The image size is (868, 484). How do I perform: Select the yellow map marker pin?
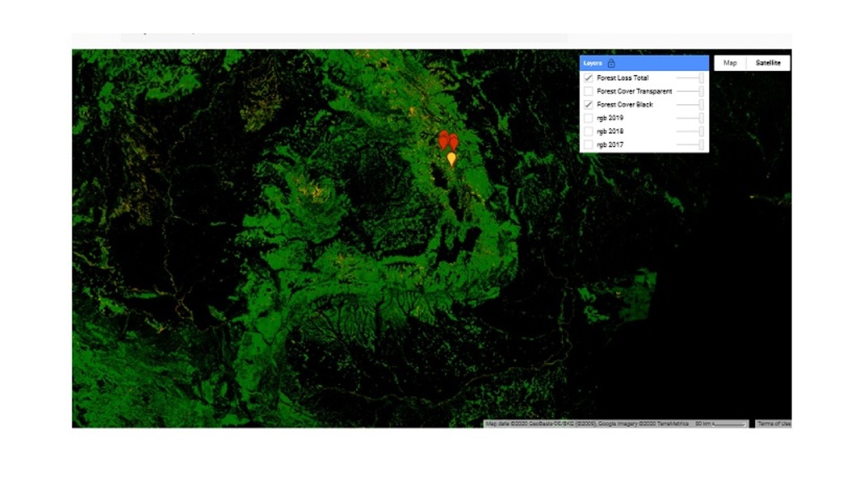(x=451, y=159)
